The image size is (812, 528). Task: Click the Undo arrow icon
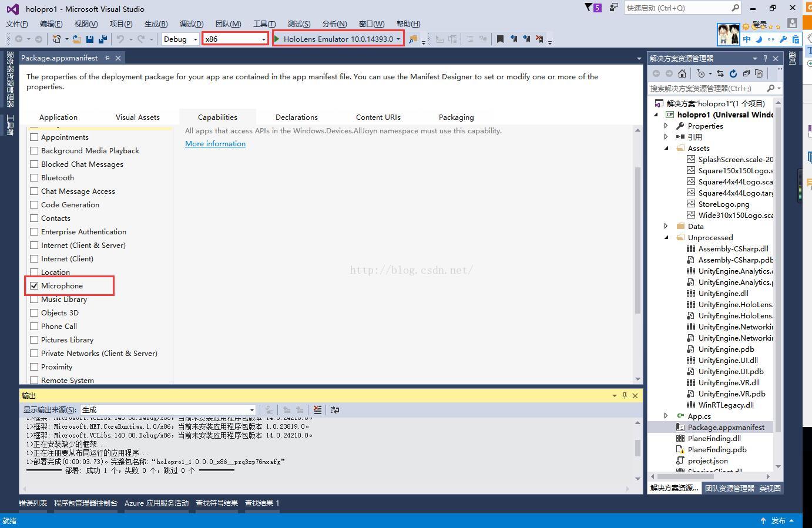pos(120,39)
